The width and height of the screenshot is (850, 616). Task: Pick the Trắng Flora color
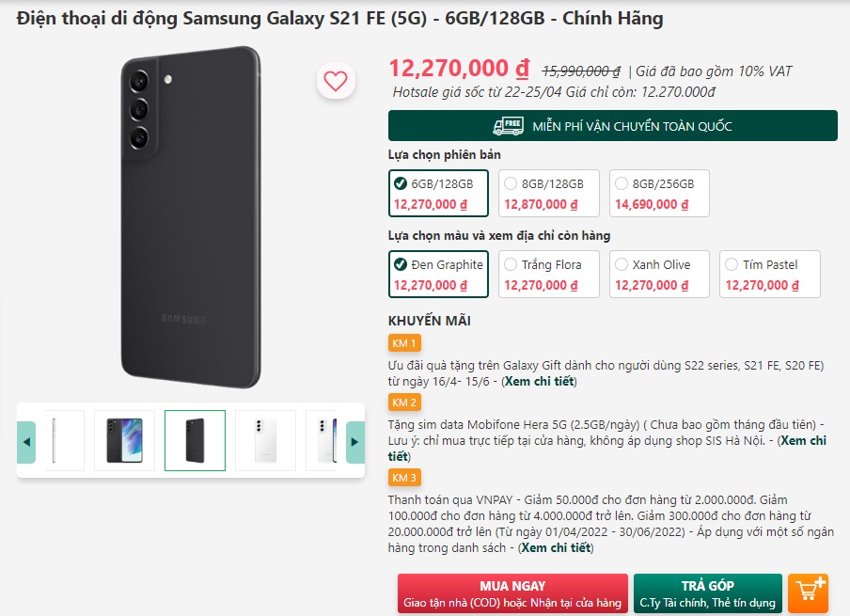[x=549, y=274]
